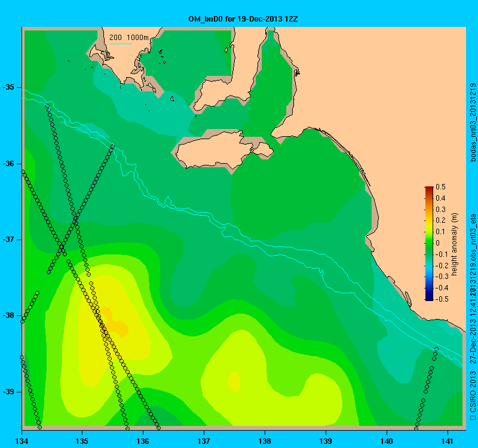The width and height of the screenshot is (478, 448).
Task: Click the colorbar tick label 0.1
Action: pos(440,232)
